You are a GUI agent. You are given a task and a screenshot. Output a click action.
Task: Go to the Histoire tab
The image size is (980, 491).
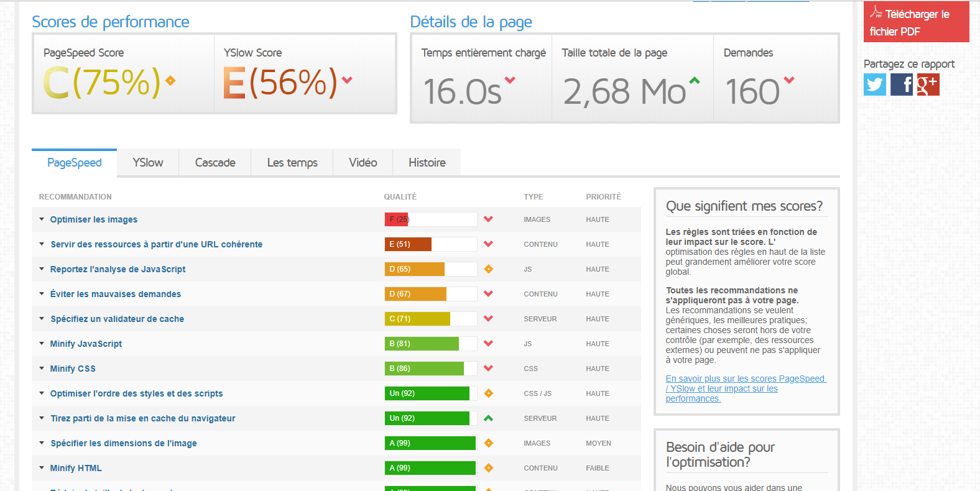coord(427,163)
